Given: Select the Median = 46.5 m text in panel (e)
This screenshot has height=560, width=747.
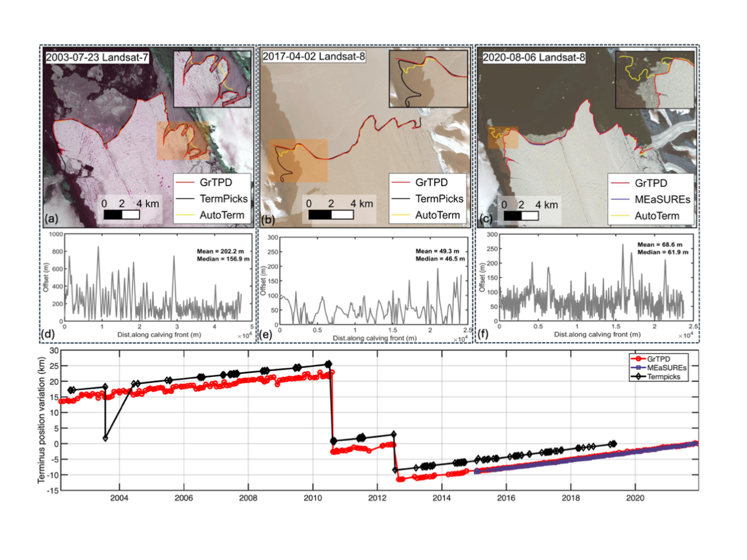Looking at the screenshot, I should (x=439, y=258).
